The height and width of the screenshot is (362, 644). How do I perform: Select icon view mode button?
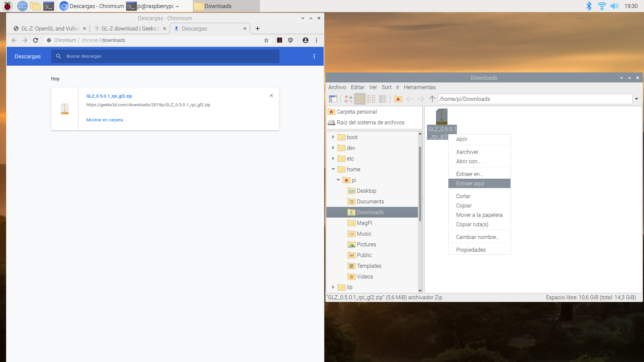pos(360,99)
